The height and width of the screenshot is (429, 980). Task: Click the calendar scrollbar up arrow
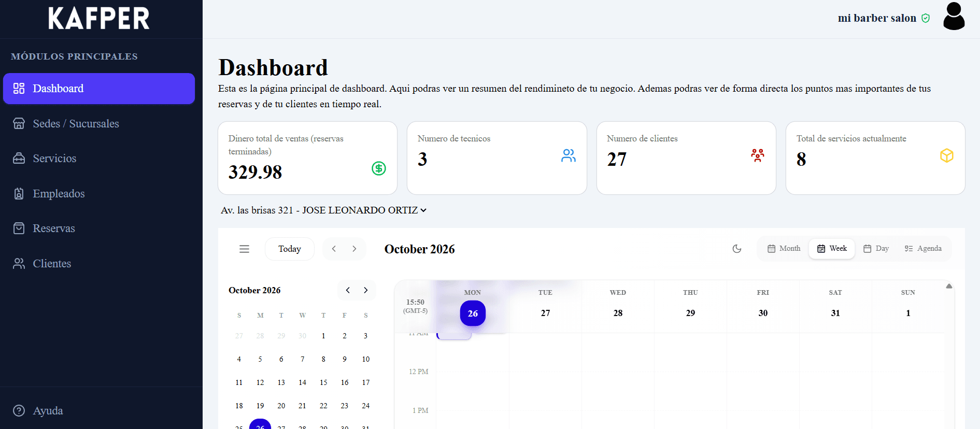tap(949, 286)
